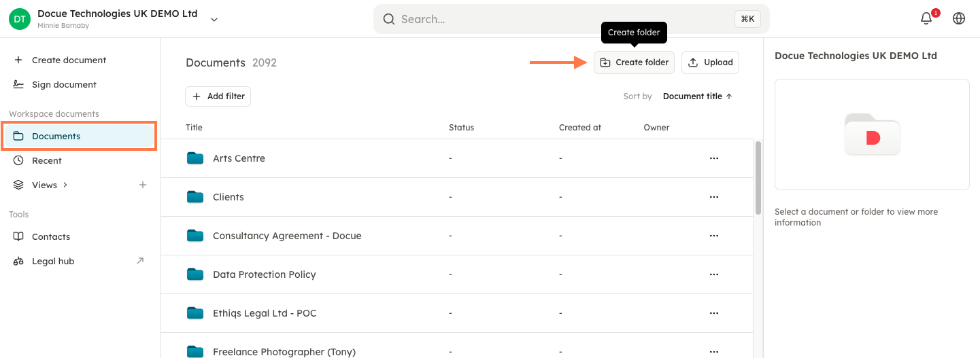Open three-dot menu for Arts Centre
The width and height of the screenshot is (980, 358).
point(713,158)
